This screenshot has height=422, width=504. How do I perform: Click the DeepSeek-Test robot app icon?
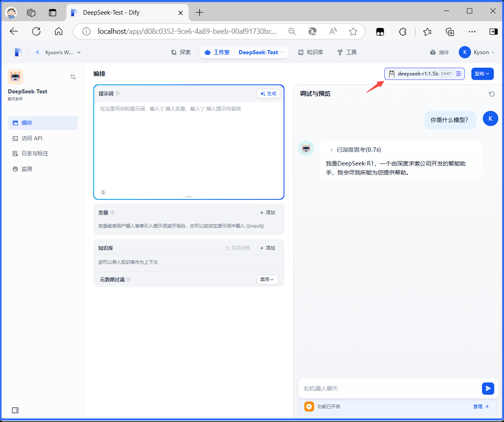coord(15,77)
